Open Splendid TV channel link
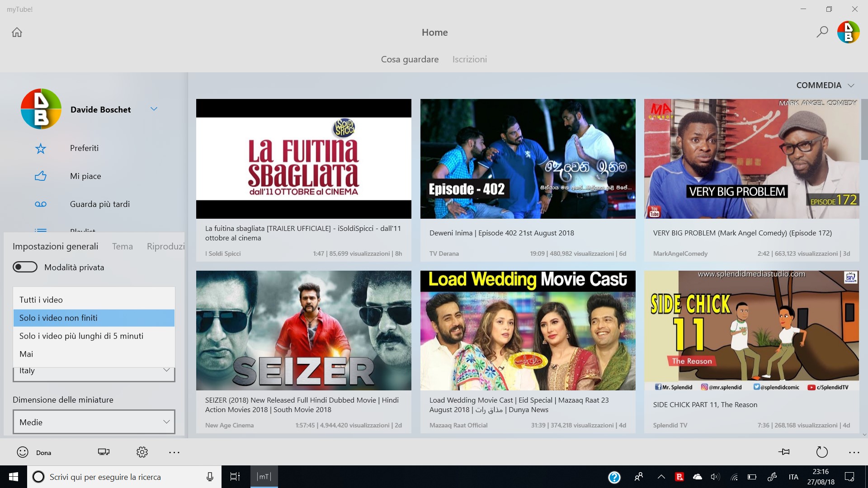The width and height of the screenshot is (868, 488). pyautogui.click(x=670, y=425)
